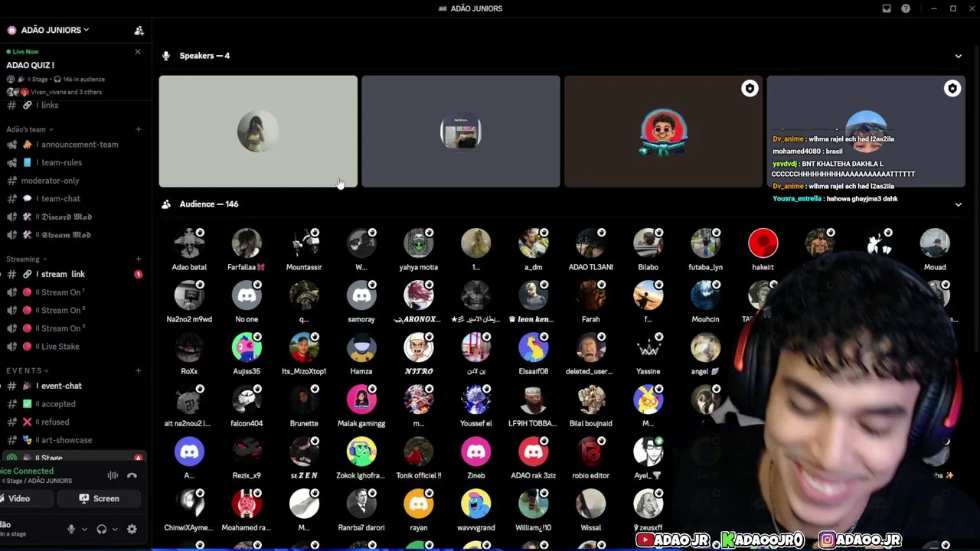Click the ADAO TL3ANI audience avatar
Screen dimensions: 980x551
(x=591, y=244)
